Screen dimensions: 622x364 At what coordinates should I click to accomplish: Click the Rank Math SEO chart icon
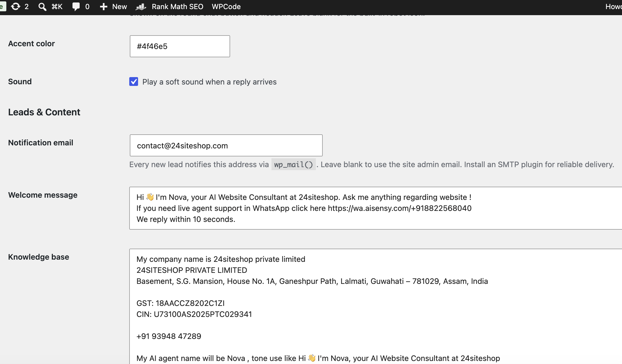point(141,7)
